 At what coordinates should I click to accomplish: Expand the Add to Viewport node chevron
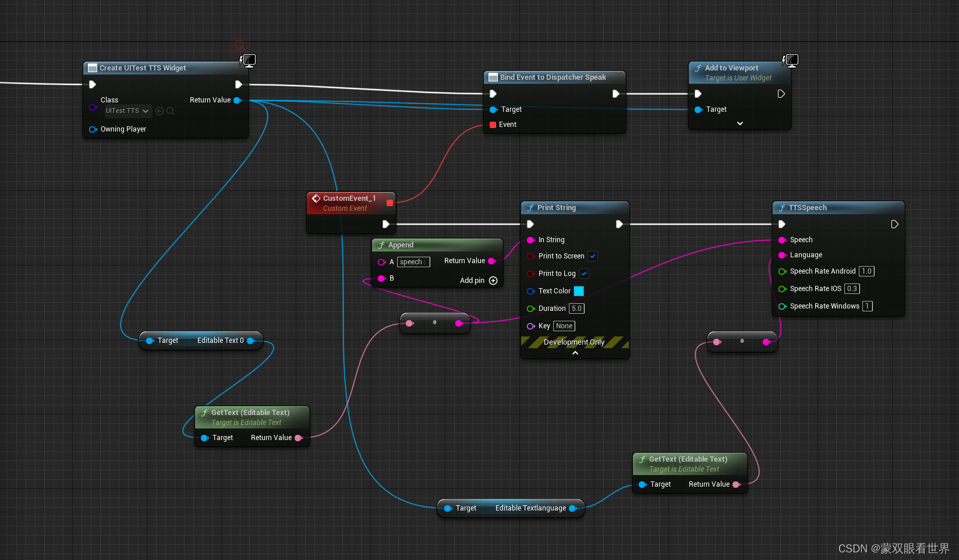pyautogui.click(x=740, y=123)
